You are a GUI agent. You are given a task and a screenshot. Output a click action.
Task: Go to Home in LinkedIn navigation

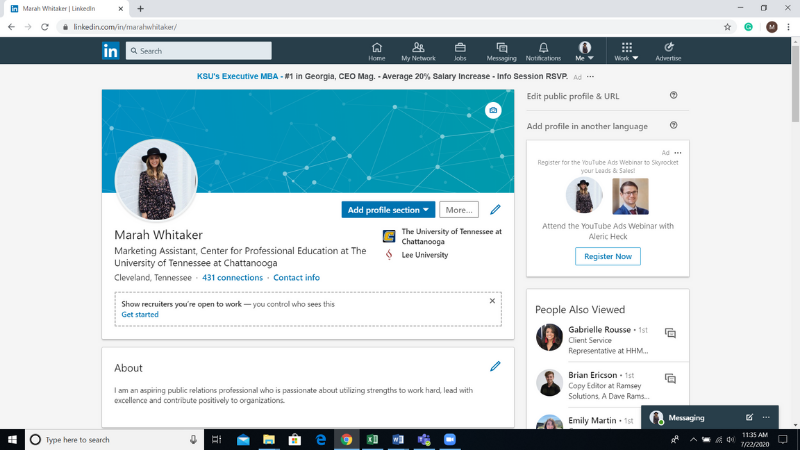(377, 52)
